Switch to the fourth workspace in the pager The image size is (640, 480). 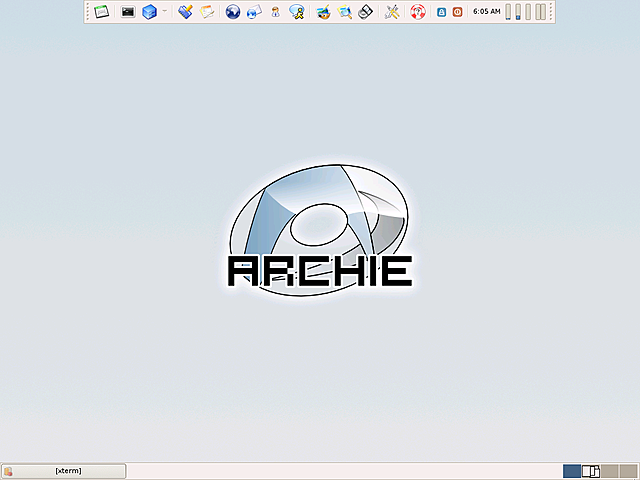[x=629, y=471]
